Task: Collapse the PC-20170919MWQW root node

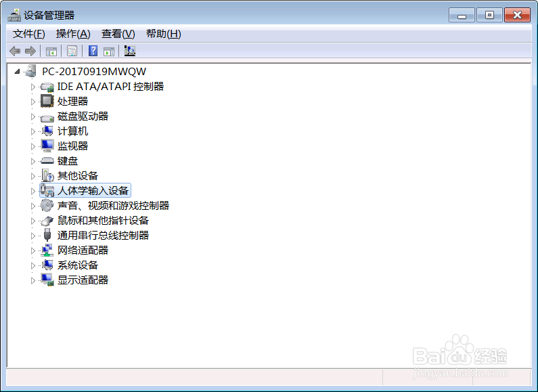Action: [x=17, y=71]
